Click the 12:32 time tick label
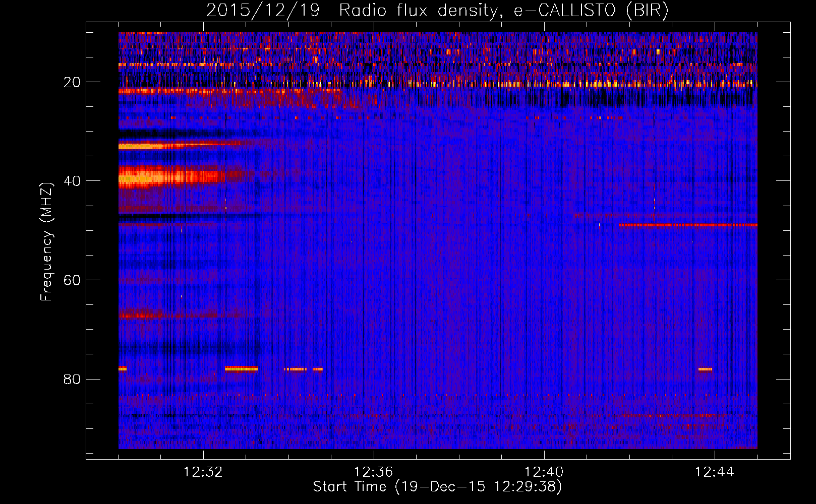Image resolution: width=816 pixels, height=504 pixels. [x=203, y=472]
